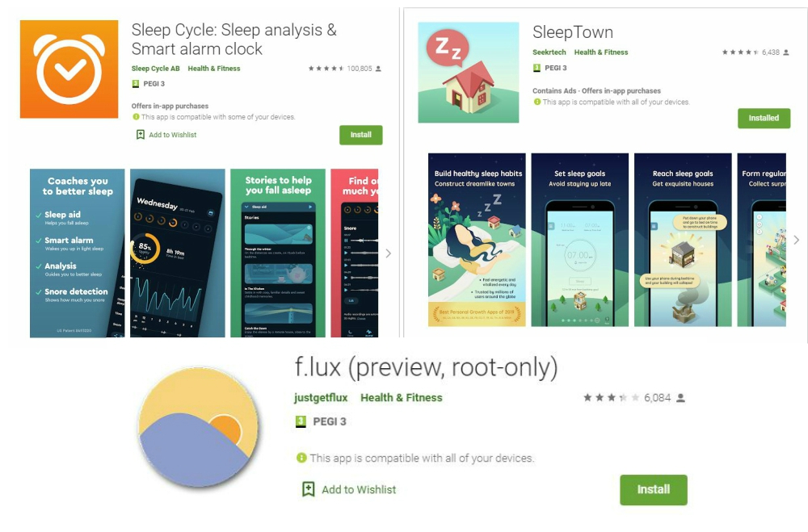Image resolution: width=808 pixels, height=532 pixels.
Task: Install the Sleep Cycle app
Action: pyautogui.click(x=360, y=135)
